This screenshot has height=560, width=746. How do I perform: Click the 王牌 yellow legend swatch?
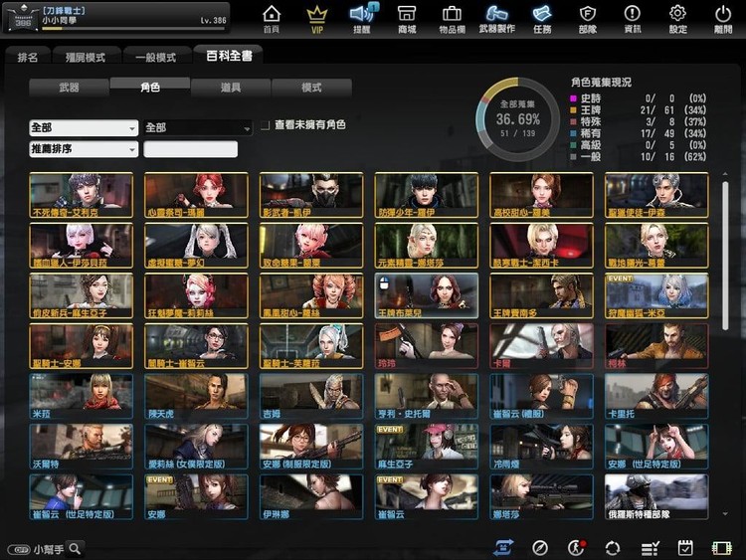[x=573, y=110]
